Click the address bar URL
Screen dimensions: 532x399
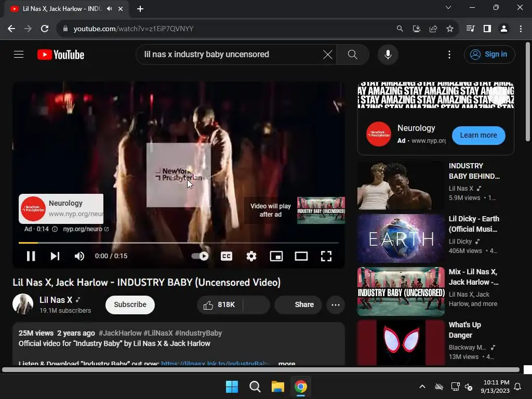(134, 29)
